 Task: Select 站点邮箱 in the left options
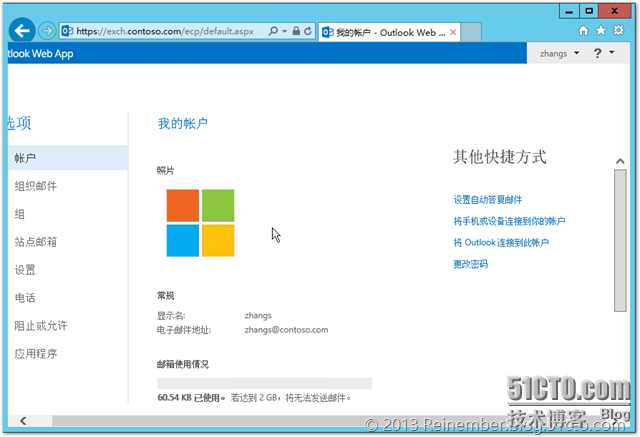click(35, 242)
